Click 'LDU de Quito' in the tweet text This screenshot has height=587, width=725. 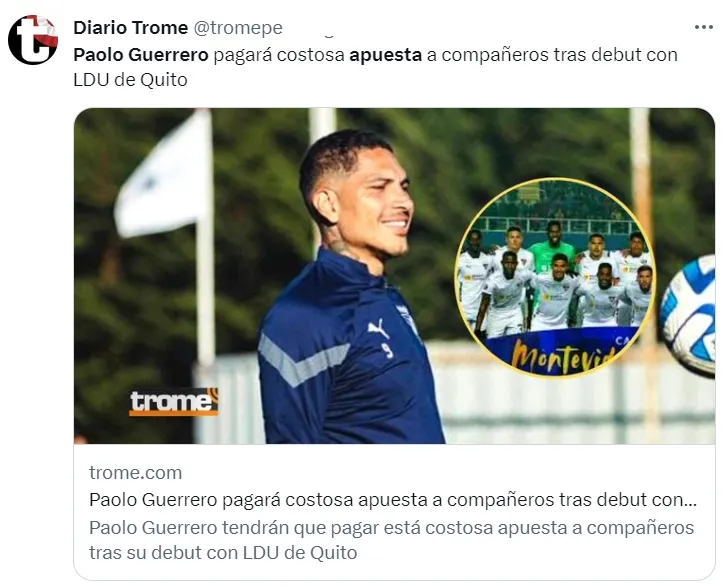point(130,80)
